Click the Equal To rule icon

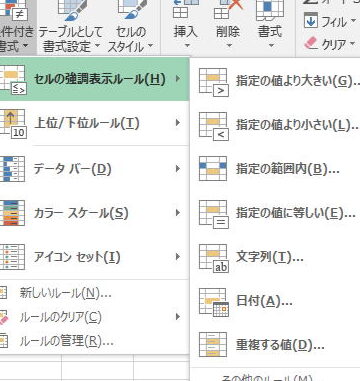(x=214, y=214)
